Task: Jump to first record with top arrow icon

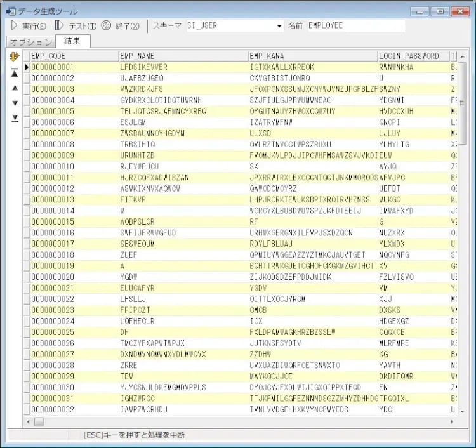Action: [15, 73]
